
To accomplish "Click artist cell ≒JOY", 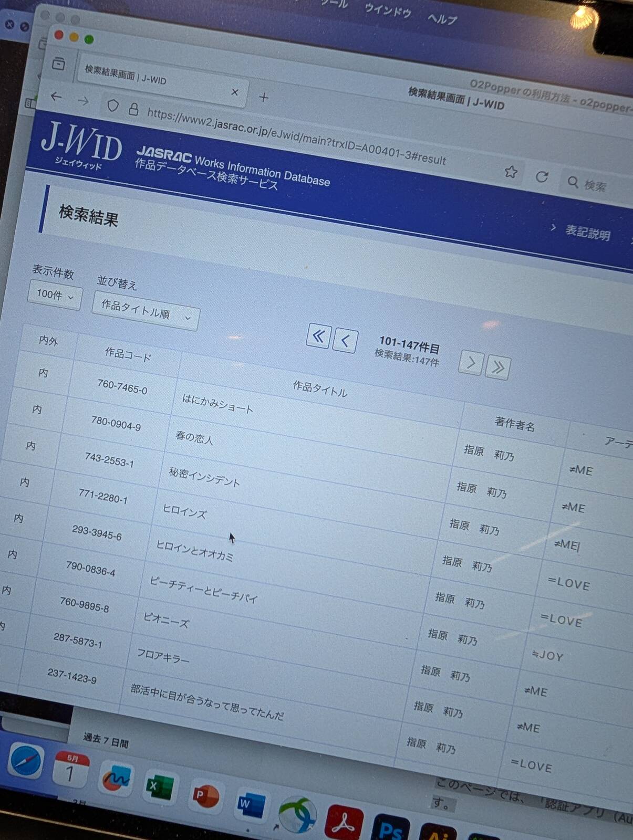I will point(547,655).
